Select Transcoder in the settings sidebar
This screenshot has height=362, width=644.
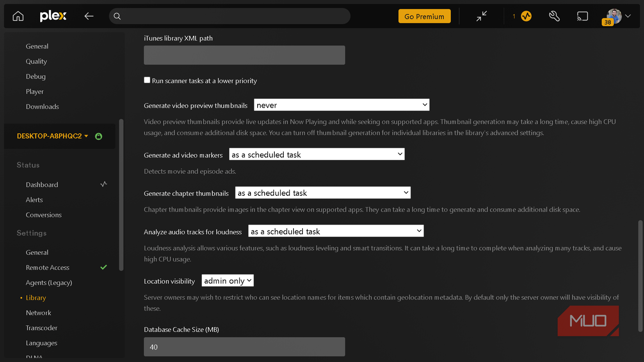[x=41, y=328]
